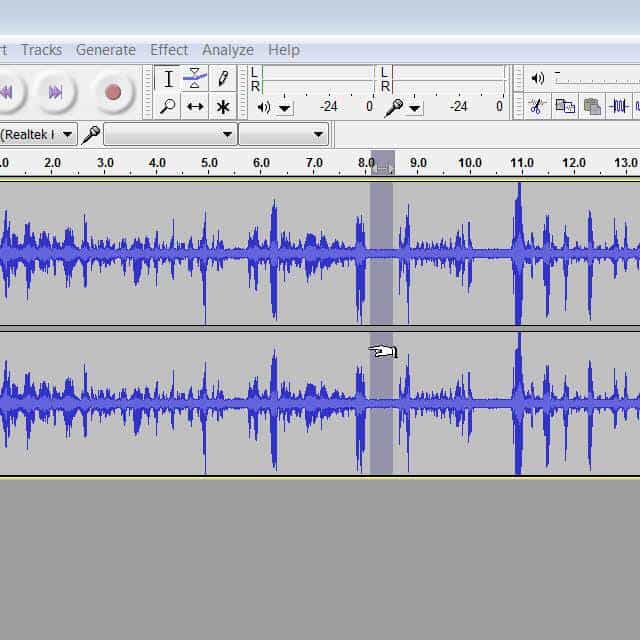This screenshot has width=640, height=640.
Task: Select the Multi-Tool asterisk
Action: [222, 106]
